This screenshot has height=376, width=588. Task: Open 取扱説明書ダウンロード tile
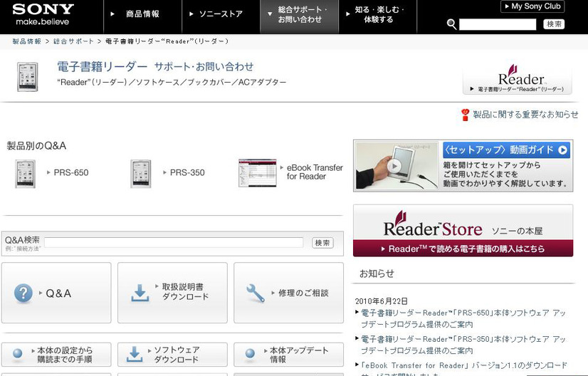click(172, 293)
